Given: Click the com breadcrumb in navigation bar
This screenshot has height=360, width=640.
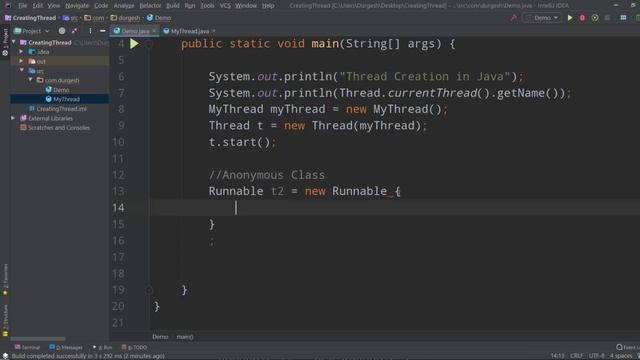Looking at the screenshot, I should tap(94, 18).
